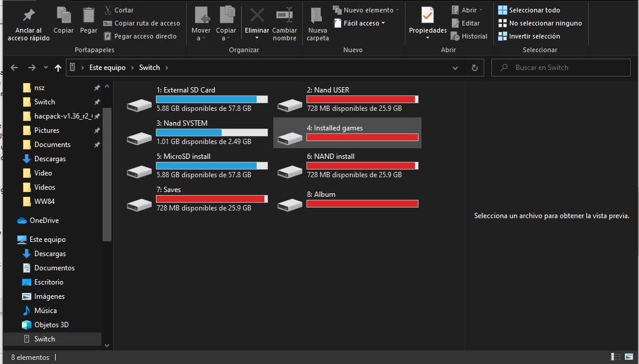Click Invertir selección
Screen dimensions: 639x364
(x=529, y=36)
